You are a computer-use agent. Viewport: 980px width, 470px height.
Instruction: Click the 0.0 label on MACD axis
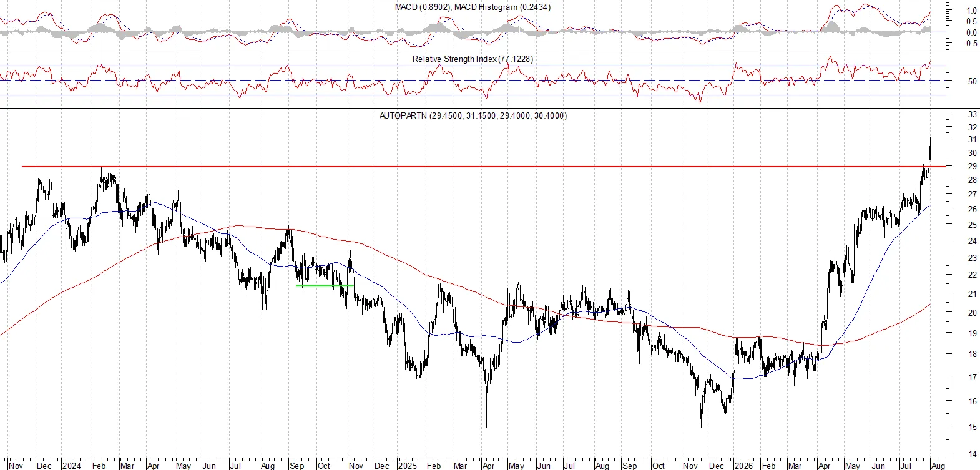tap(971, 33)
